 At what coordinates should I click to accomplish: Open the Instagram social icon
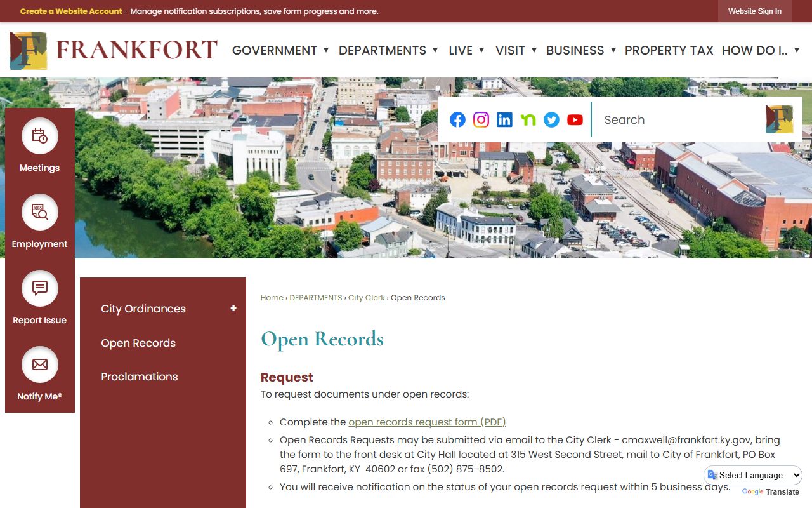[x=481, y=119]
